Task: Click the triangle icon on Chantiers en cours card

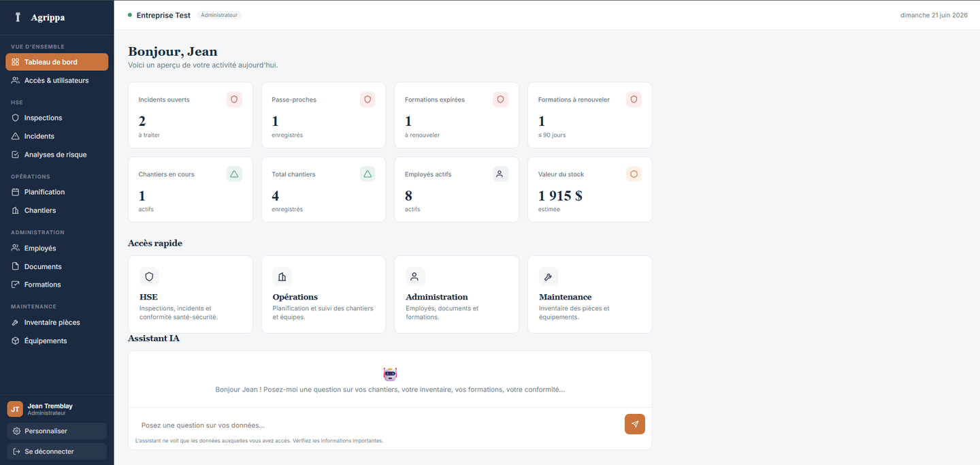Action: tap(234, 174)
